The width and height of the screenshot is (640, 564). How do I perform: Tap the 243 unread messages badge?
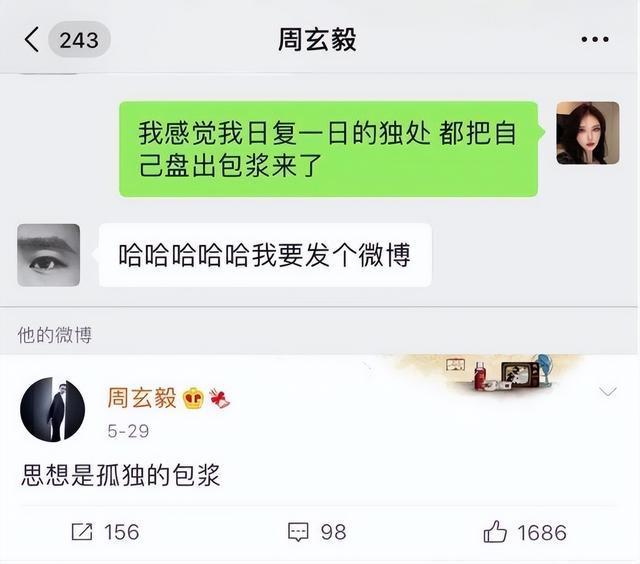79,40
